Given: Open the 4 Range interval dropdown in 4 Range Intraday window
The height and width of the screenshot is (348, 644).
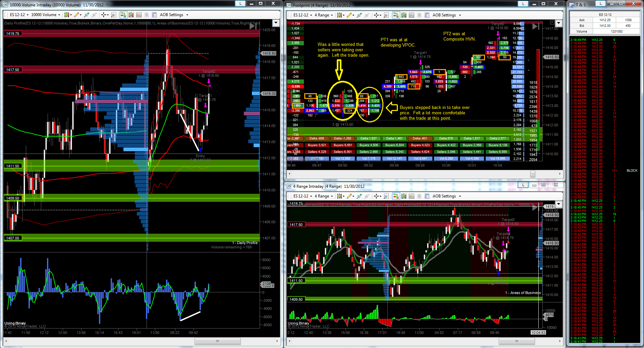Looking at the screenshot, I should click(324, 196).
